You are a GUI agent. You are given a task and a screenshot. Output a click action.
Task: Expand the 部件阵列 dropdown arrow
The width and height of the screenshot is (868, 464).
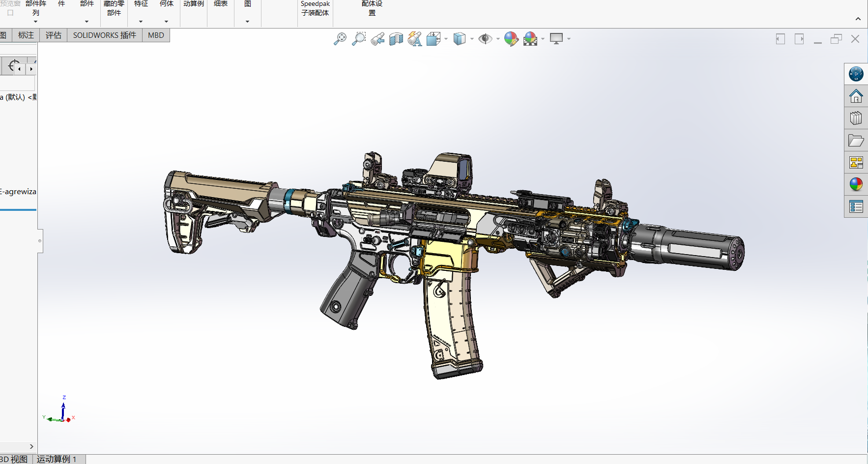pos(35,22)
